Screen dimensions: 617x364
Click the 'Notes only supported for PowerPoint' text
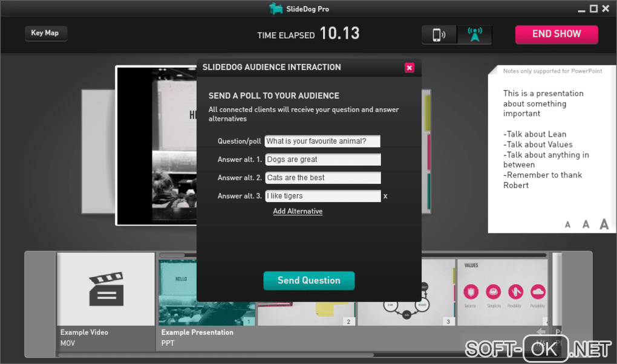click(552, 71)
